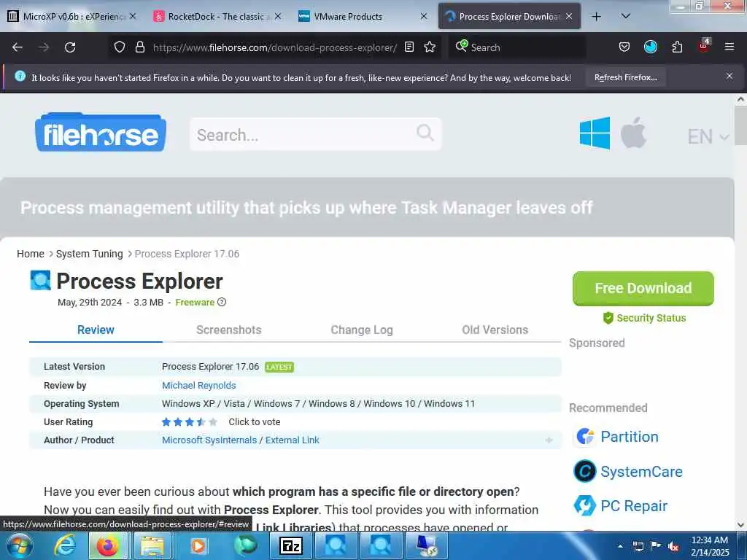Toggle reader view icon in address bar
The image size is (747, 560).
pyautogui.click(x=409, y=47)
